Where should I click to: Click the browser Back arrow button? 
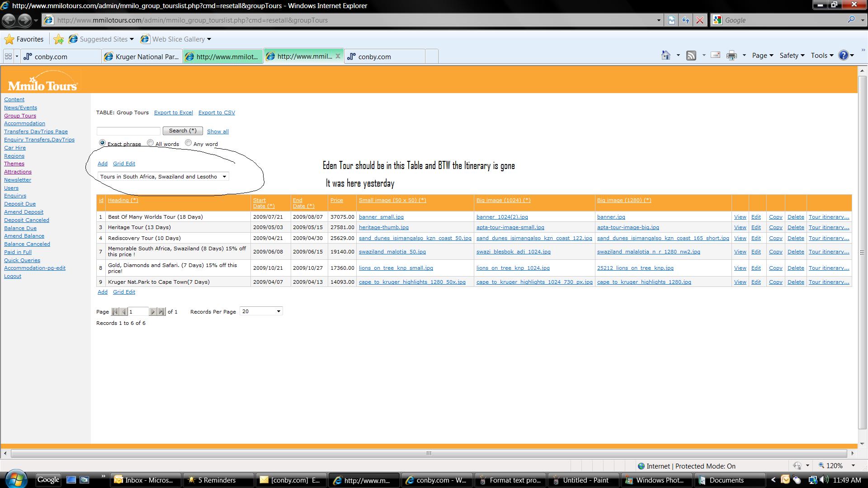pos(9,20)
